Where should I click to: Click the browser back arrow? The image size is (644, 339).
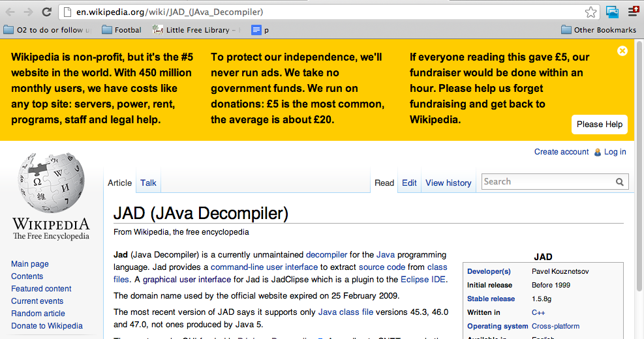[11, 12]
